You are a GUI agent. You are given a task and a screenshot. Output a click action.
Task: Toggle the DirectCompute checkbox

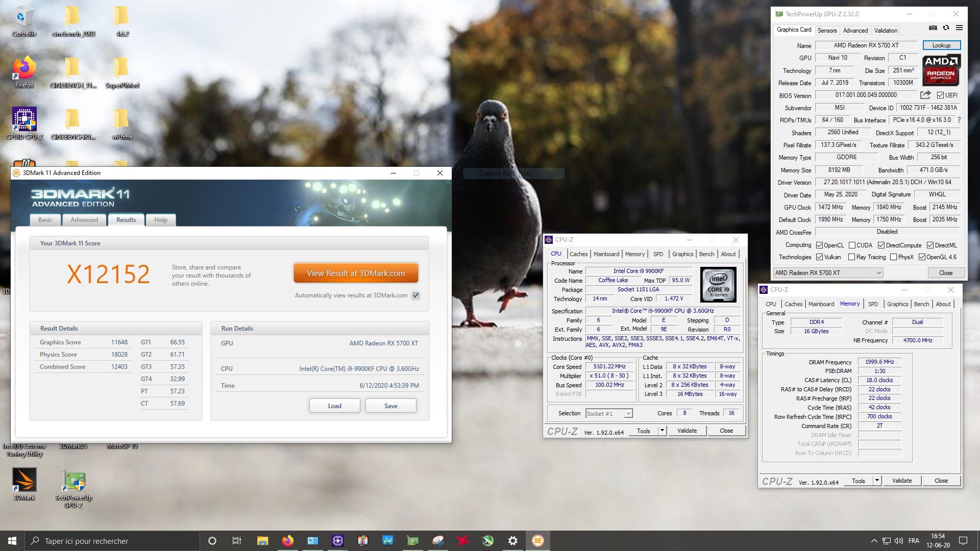tap(881, 245)
